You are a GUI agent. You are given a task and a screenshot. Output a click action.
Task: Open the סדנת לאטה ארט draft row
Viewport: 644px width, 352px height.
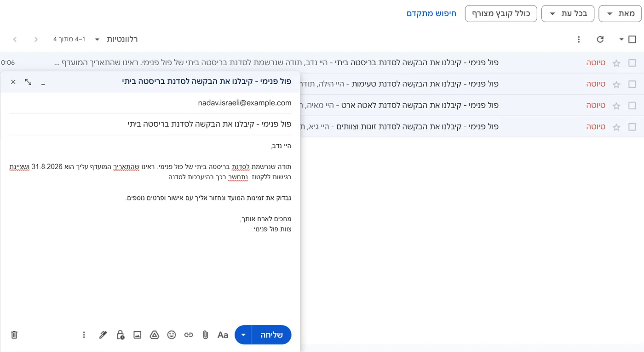[x=471, y=106]
